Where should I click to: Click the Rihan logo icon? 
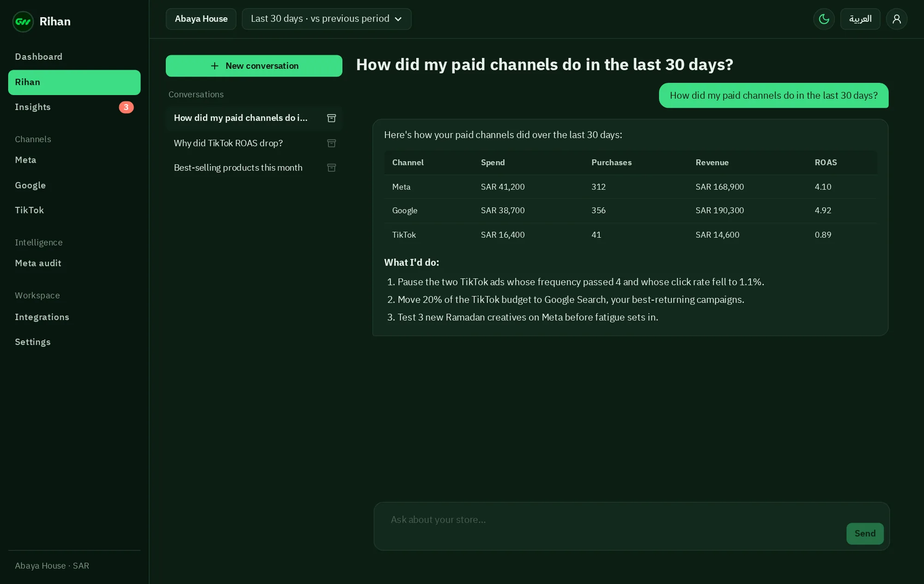[x=23, y=22]
